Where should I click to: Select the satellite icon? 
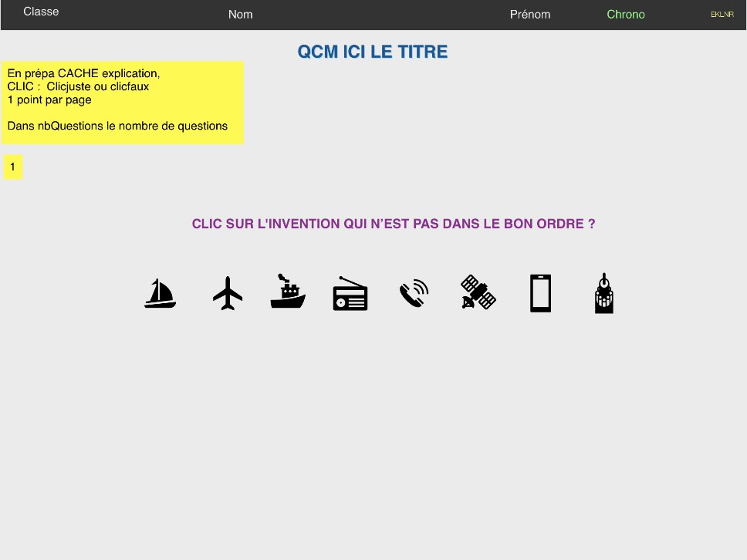point(478,292)
